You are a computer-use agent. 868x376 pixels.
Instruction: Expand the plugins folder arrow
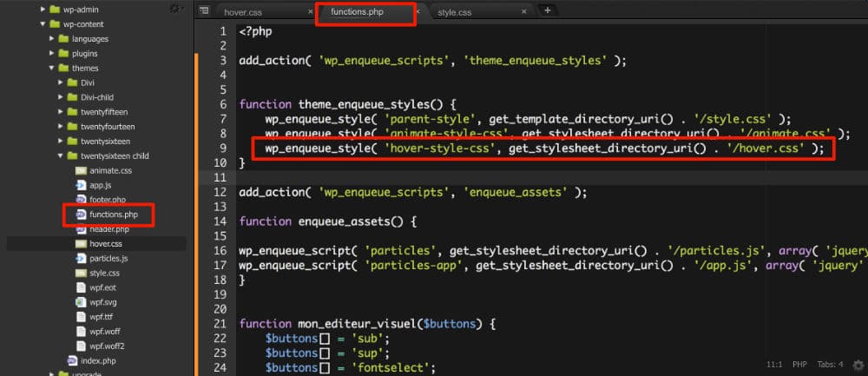pos(52,53)
